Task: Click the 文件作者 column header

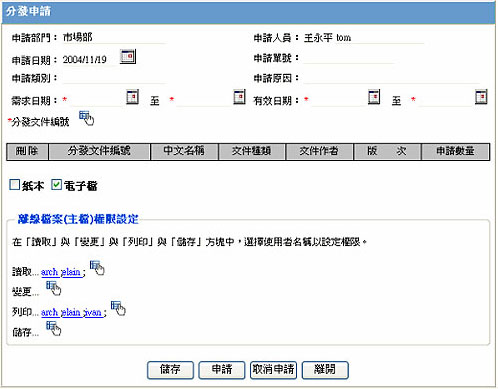Action: click(x=319, y=152)
